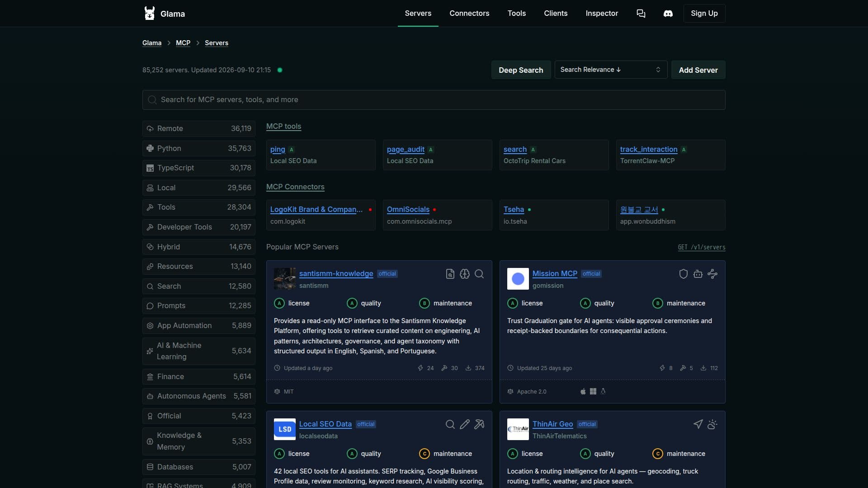Viewport: 868px width, 488px height.
Task: Click Windows platform icon on Mission MCP card
Action: pyautogui.click(x=593, y=391)
